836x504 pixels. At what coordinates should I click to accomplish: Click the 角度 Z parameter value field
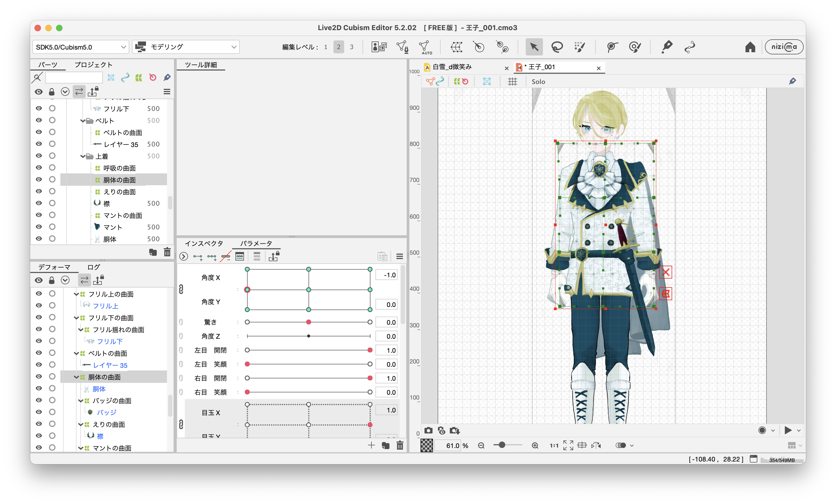386,336
